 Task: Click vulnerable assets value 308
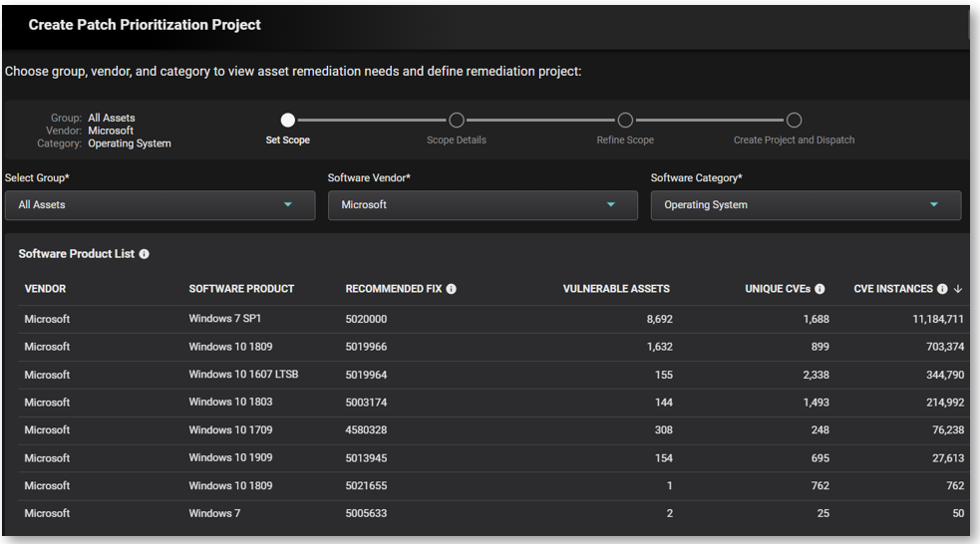tap(664, 429)
